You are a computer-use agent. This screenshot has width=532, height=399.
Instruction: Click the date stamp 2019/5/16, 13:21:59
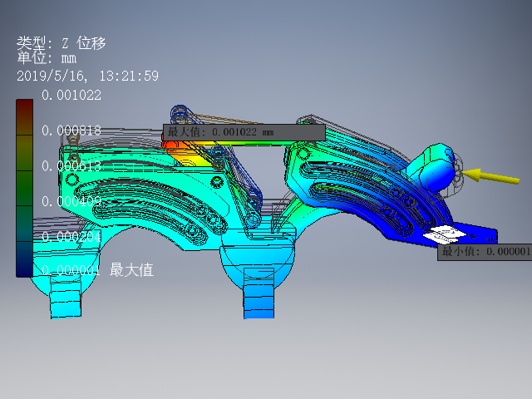tap(87, 76)
